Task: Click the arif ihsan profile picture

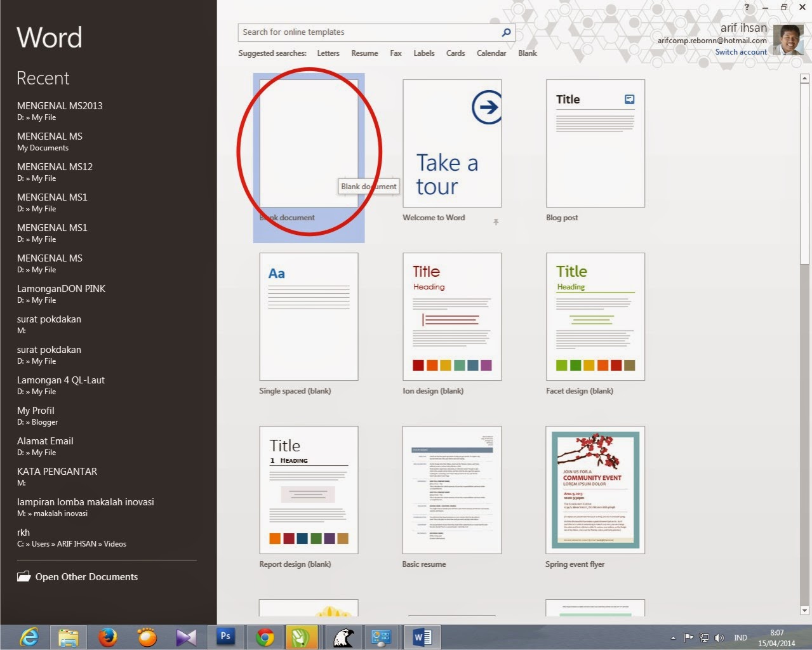Action: pyautogui.click(x=788, y=40)
